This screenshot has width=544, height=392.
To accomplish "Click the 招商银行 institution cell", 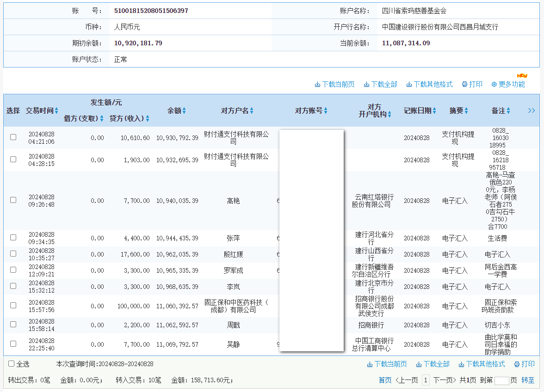I will [371, 325].
